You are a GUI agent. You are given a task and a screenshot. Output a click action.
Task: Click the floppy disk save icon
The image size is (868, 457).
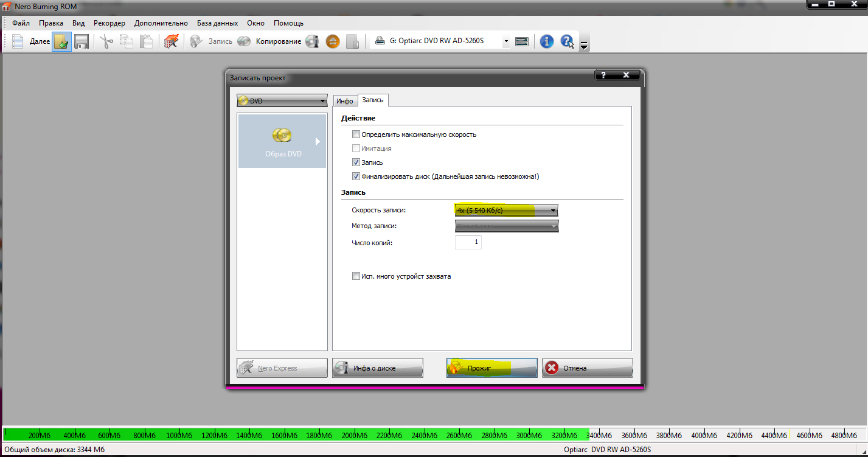[x=82, y=41]
